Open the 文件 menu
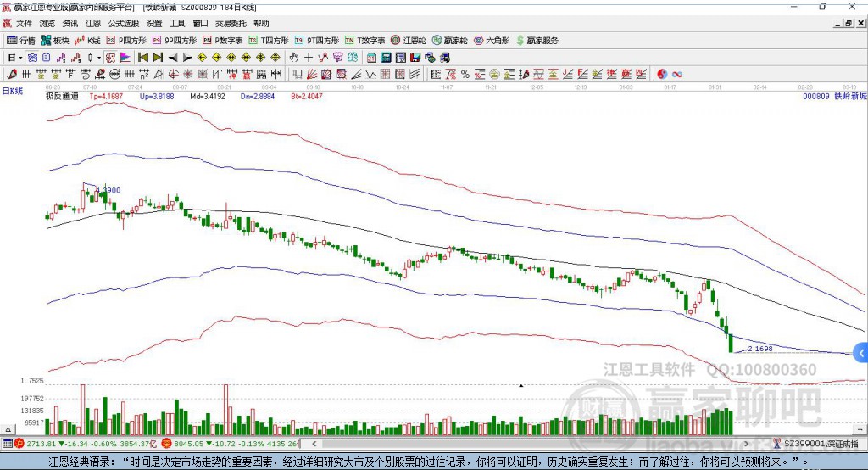Viewport: 868px width, 470px height. (x=24, y=23)
